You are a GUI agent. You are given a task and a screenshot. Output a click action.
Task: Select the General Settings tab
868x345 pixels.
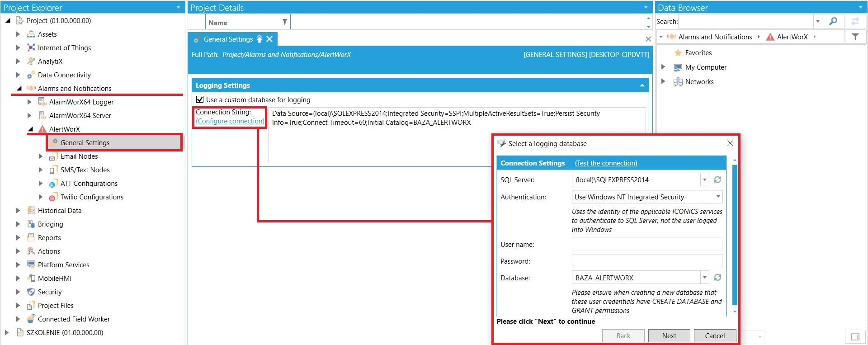click(228, 39)
